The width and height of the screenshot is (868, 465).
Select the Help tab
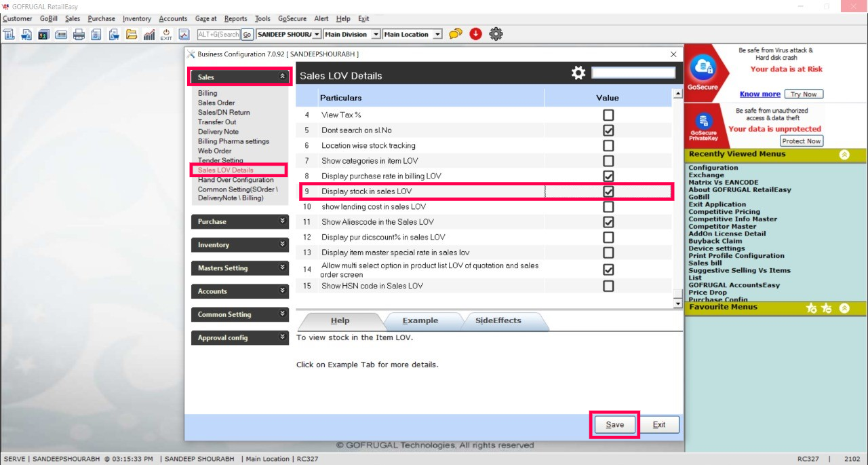[x=340, y=321]
